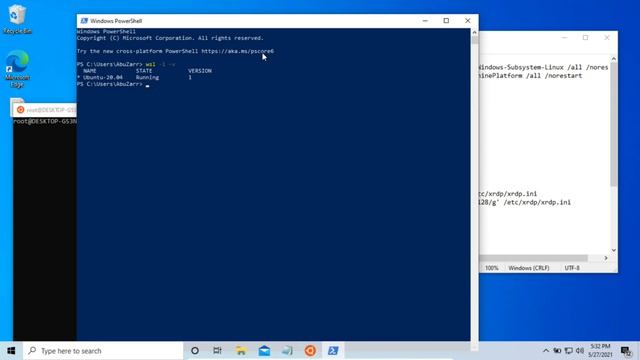Click the Copyright Microsoft Corporation line in PowerShell

coord(170,38)
